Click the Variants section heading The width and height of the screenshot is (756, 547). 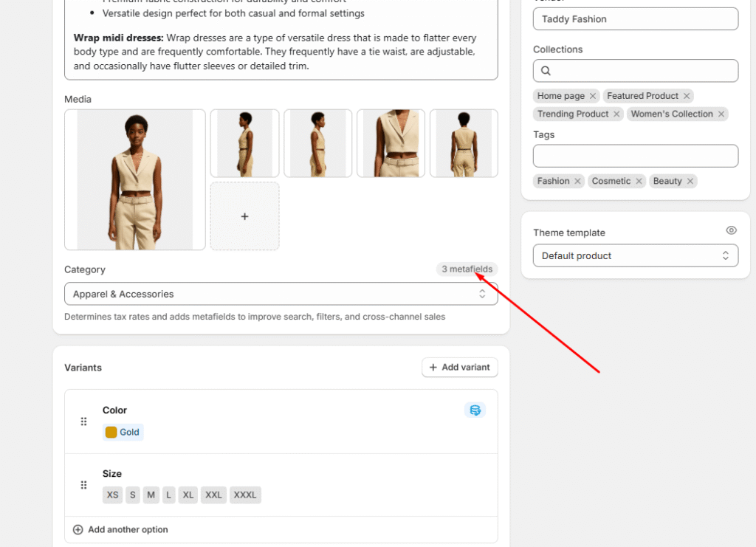[83, 368]
